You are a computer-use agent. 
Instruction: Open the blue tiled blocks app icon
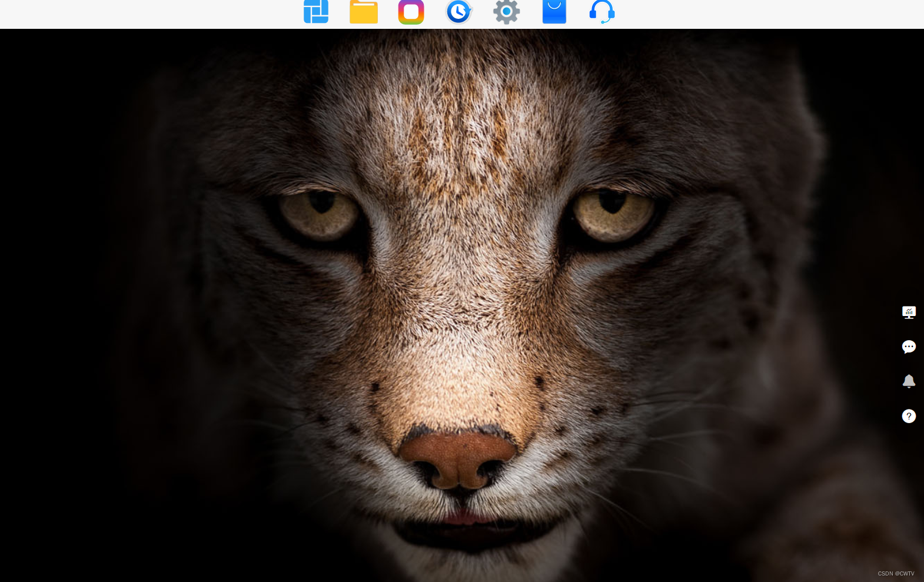316,11
